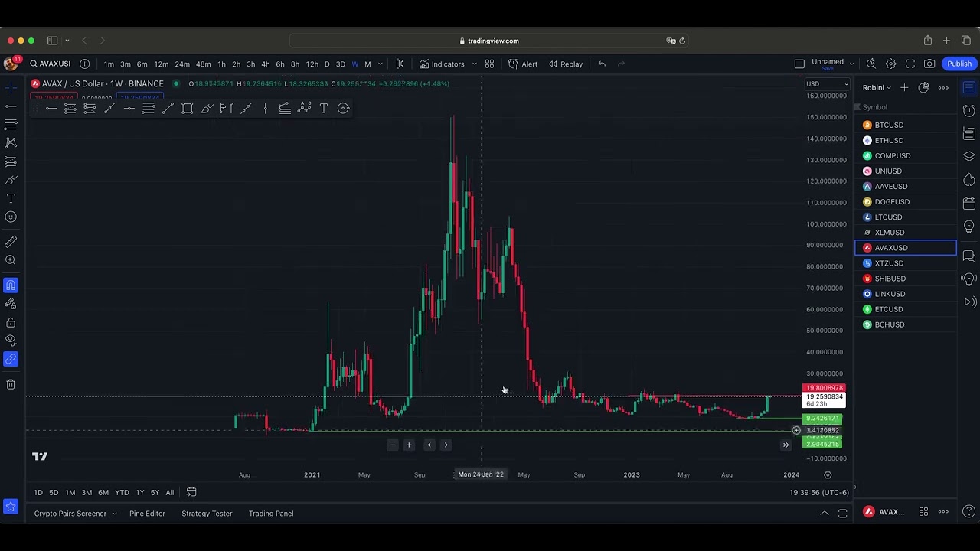Select the emoji icons tool in left sidebar
Image resolution: width=980 pixels, height=551 pixels.
tap(11, 217)
